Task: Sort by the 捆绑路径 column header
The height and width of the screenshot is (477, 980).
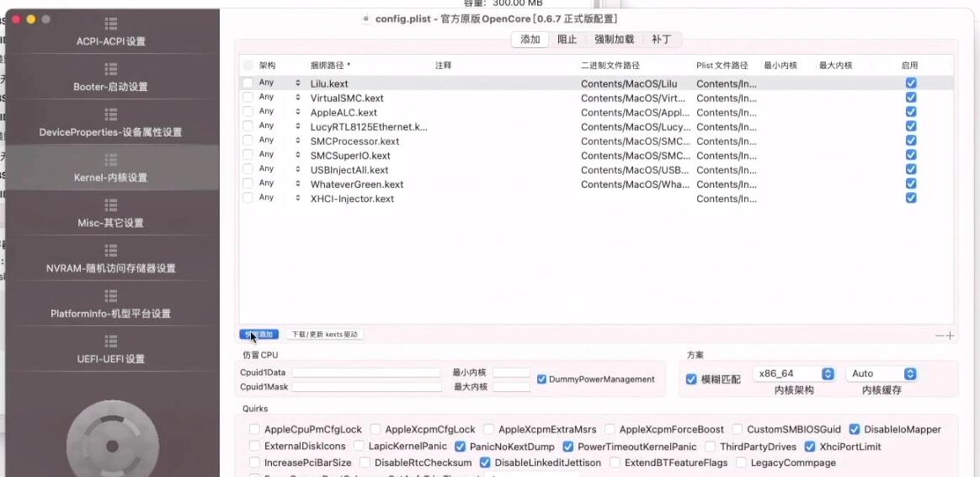Action: coord(331,65)
